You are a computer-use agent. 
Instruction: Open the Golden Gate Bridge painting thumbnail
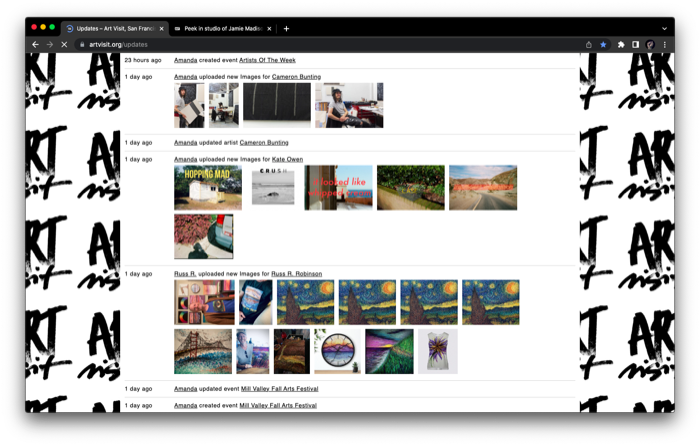pos(203,351)
